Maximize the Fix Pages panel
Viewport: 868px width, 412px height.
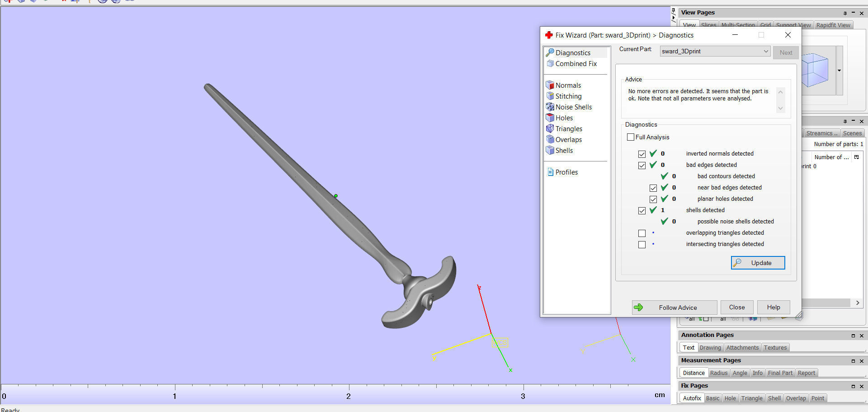(853, 386)
